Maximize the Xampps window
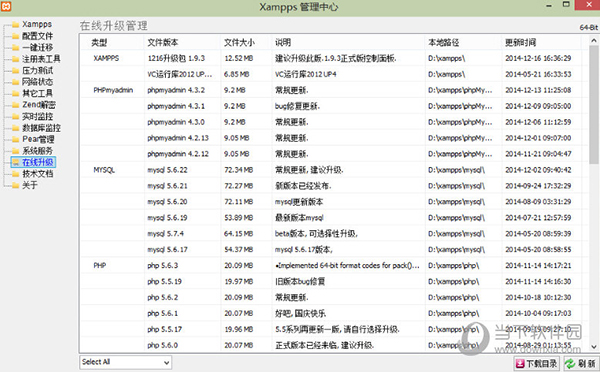 (566, 5)
